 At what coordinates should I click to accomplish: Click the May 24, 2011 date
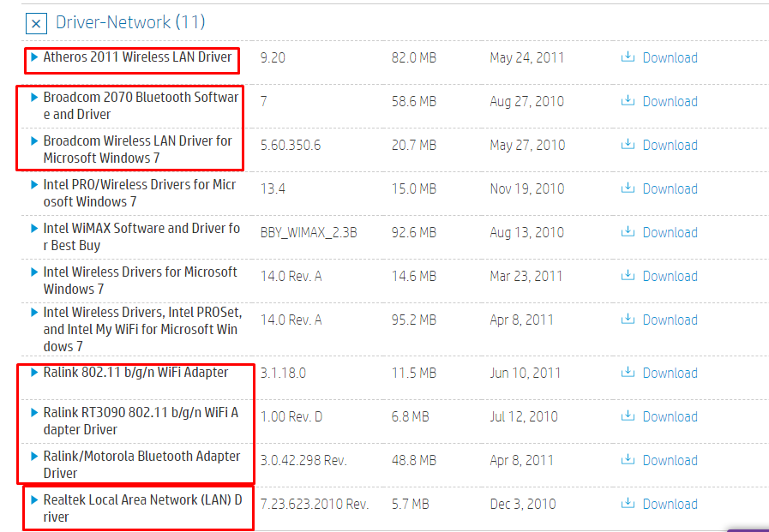526,57
